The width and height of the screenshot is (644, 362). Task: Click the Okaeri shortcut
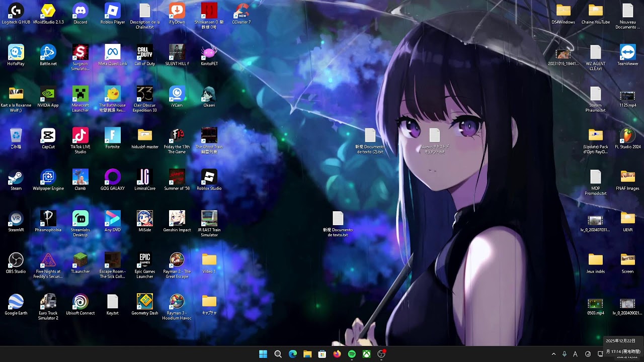point(209,97)
